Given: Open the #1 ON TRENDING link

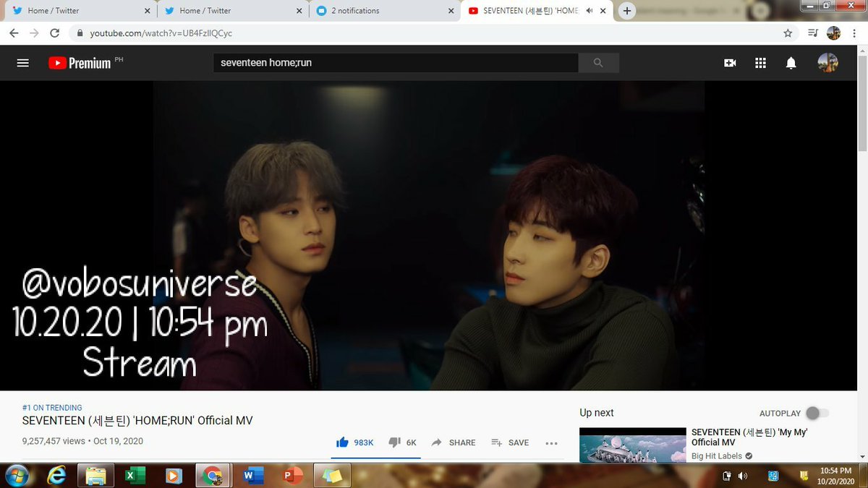Looking at the screenshot, I should pyautogui.click(x=52, y=408).
